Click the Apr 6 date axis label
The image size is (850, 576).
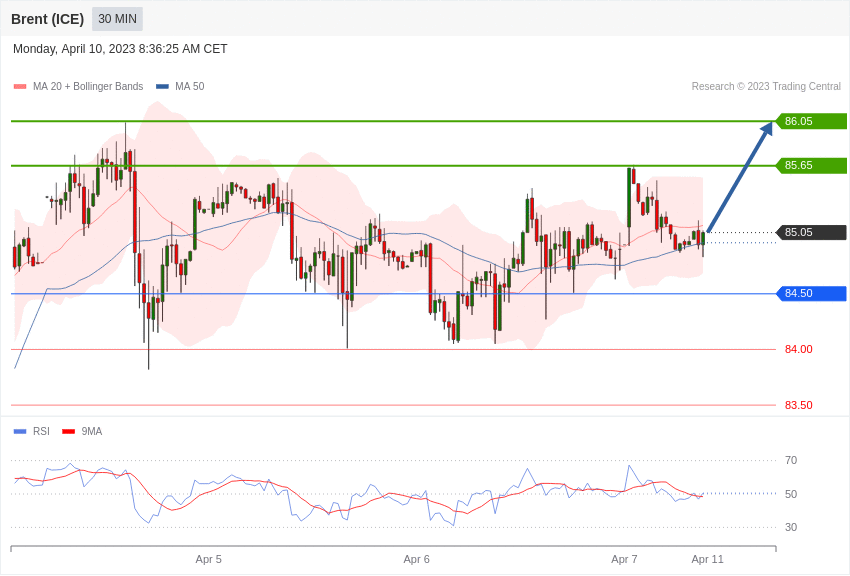(x=416, y=559)
